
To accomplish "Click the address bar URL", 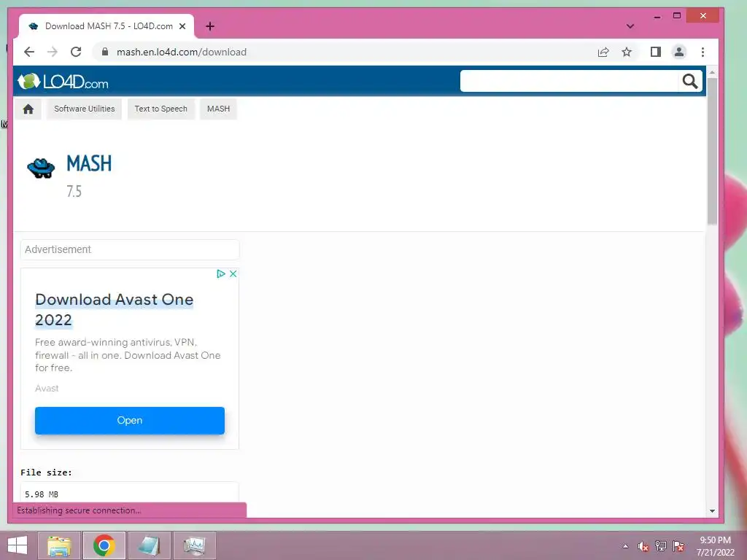I will pyautogui.click(x=182, y=52).
